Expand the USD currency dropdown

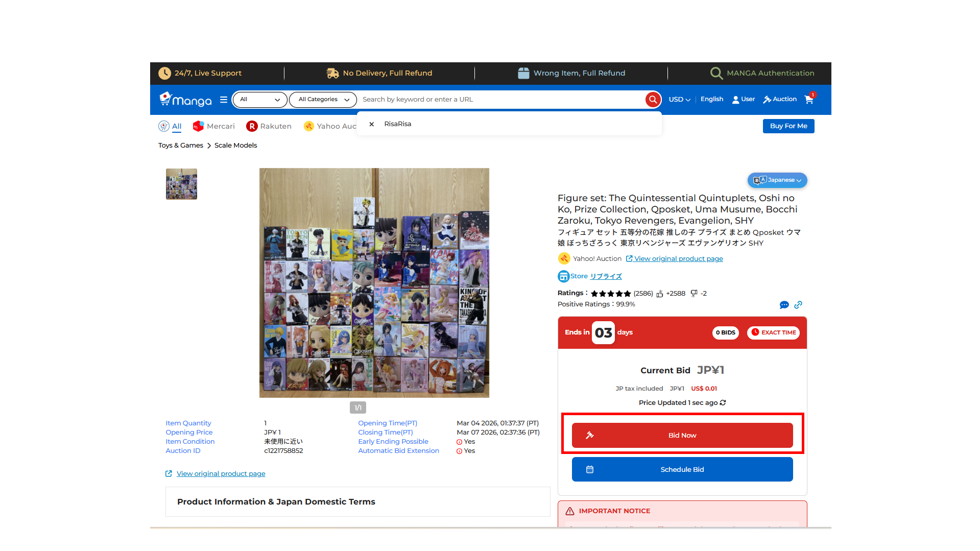coord(679,100)
